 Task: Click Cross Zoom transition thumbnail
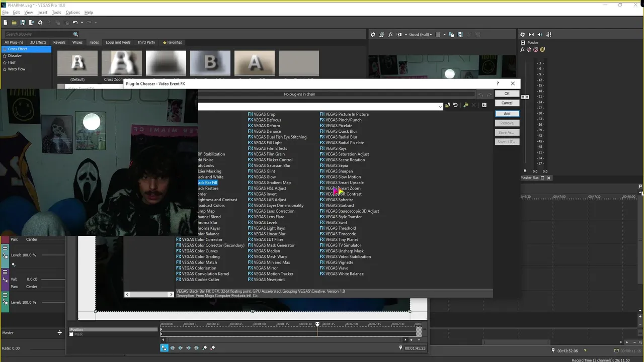click(x=122, y=63)
